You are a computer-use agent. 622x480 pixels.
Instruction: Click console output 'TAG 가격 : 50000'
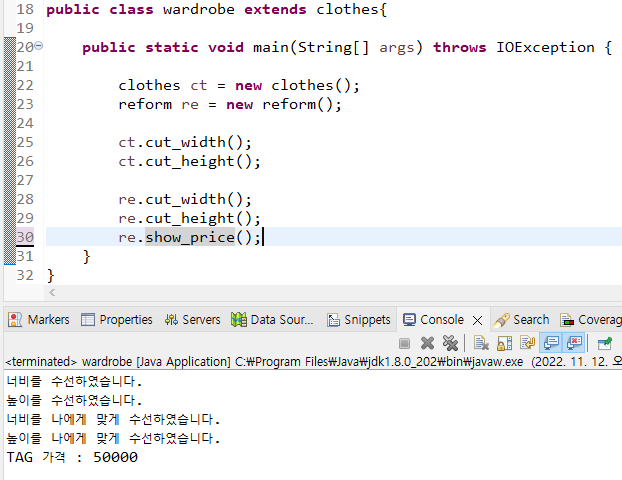tap(72, 457)
